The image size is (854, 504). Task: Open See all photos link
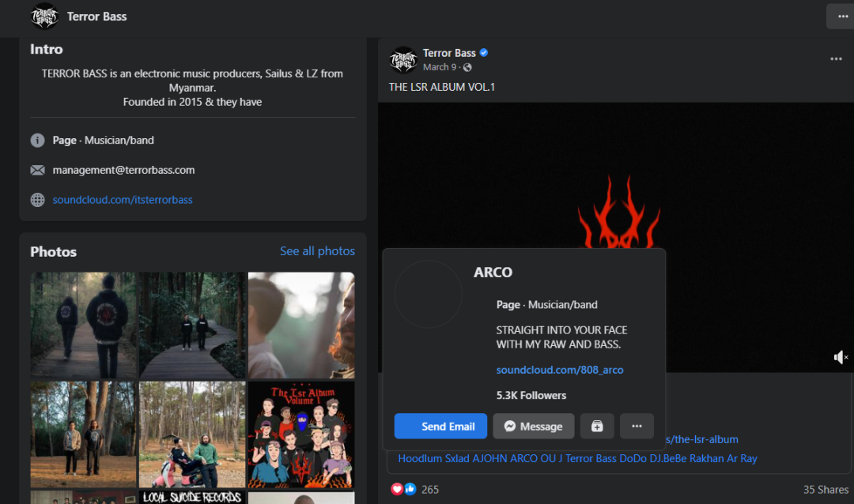tap(318, 251)
